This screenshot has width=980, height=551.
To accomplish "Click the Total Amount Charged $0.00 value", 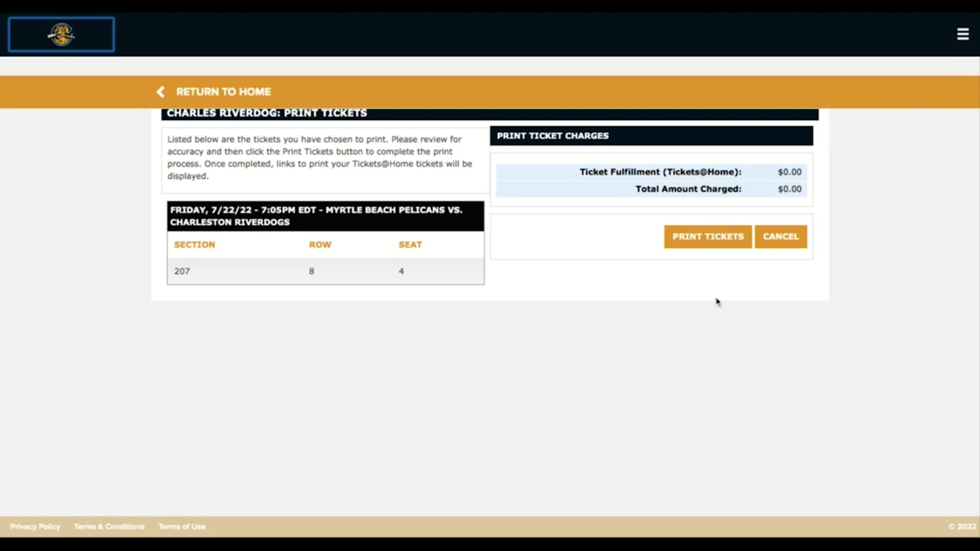I will (790, 189).
